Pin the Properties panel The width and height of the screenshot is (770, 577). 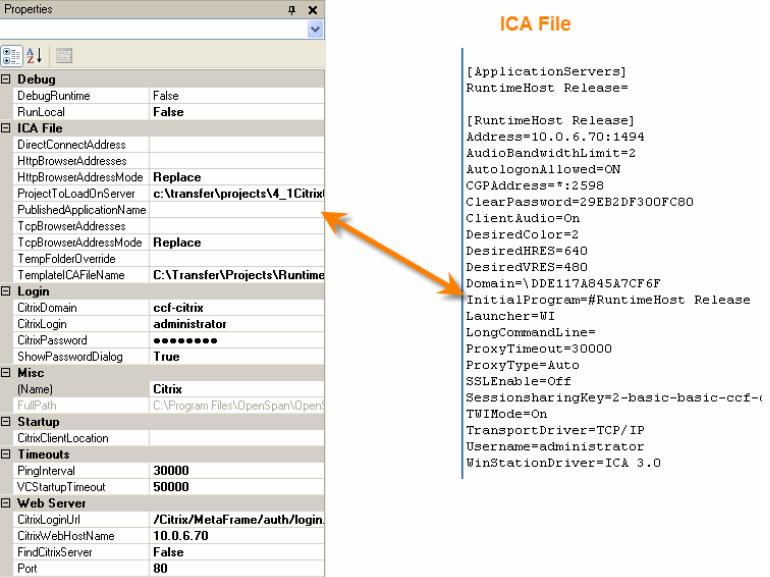(292, 10)
